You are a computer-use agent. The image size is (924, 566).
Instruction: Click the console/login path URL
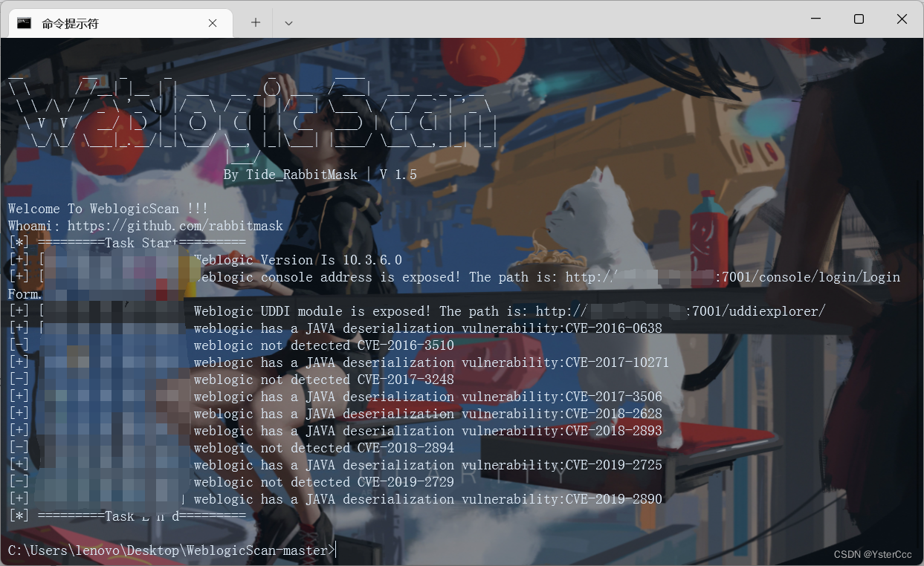tap(733, 277)
